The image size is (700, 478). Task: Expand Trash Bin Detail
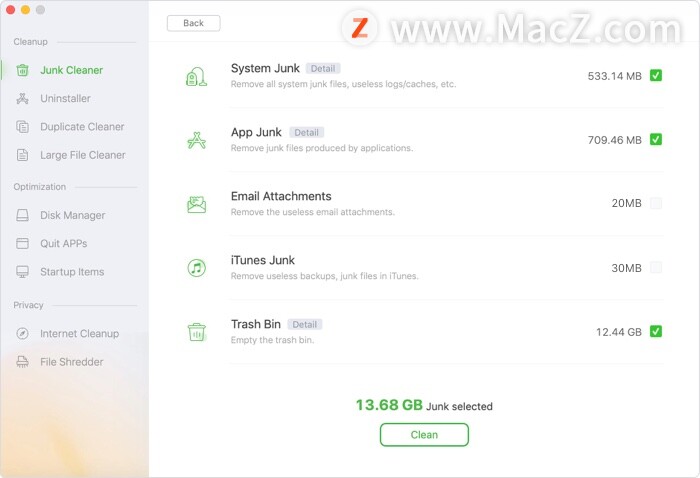pyautogui.click(x=304, y=324)
